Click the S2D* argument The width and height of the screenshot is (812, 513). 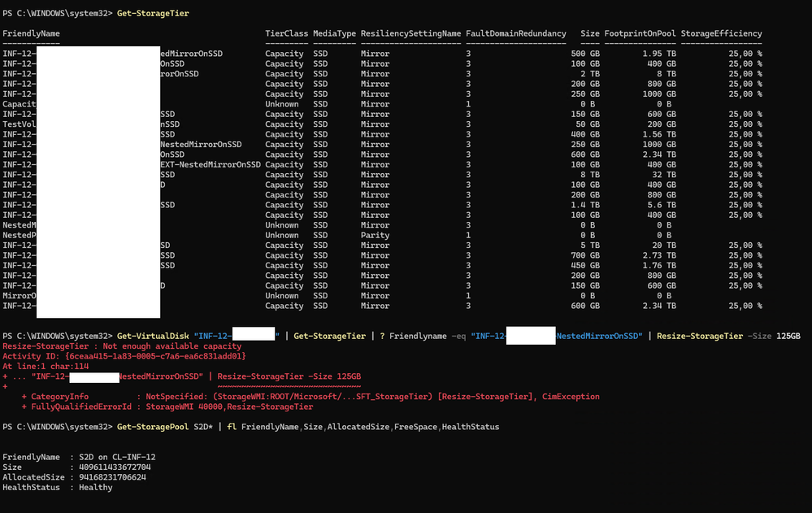(x=203, y=427)
